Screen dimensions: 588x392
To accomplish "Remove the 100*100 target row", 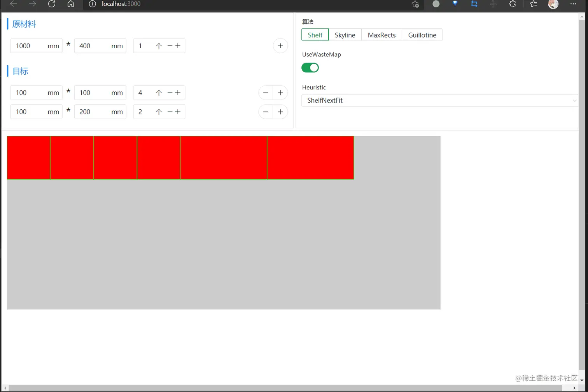I will (266, 93).
